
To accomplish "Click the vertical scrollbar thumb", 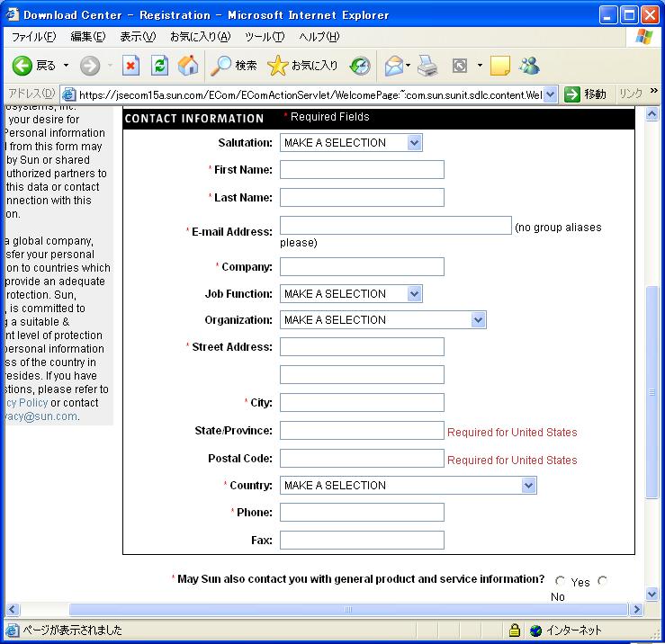I will (x=652, y=392).
